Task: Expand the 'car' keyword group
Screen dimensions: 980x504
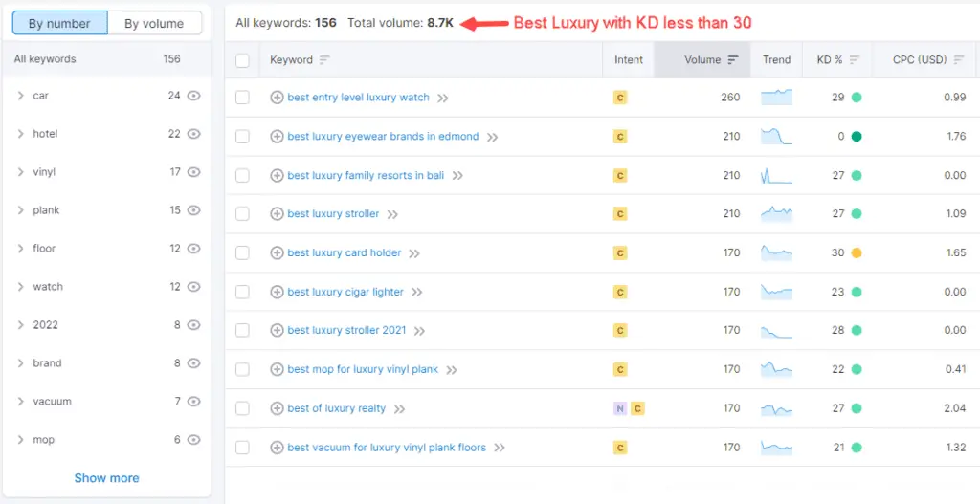Action: pos(21,96)
